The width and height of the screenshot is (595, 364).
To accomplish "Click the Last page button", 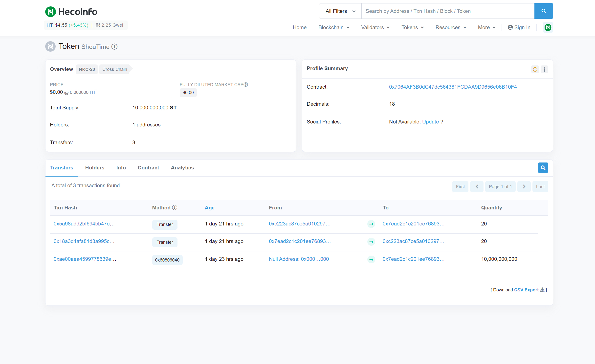I will tap(540, 187).
